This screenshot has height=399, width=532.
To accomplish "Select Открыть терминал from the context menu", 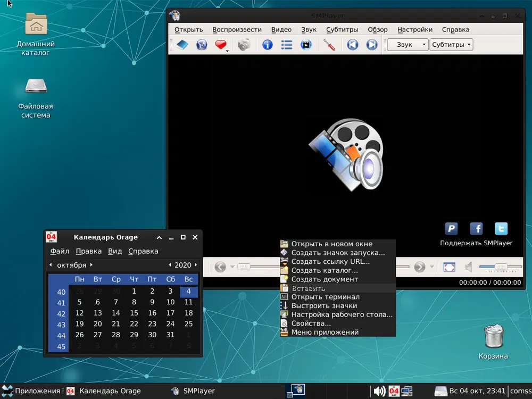I will point(325,297).
